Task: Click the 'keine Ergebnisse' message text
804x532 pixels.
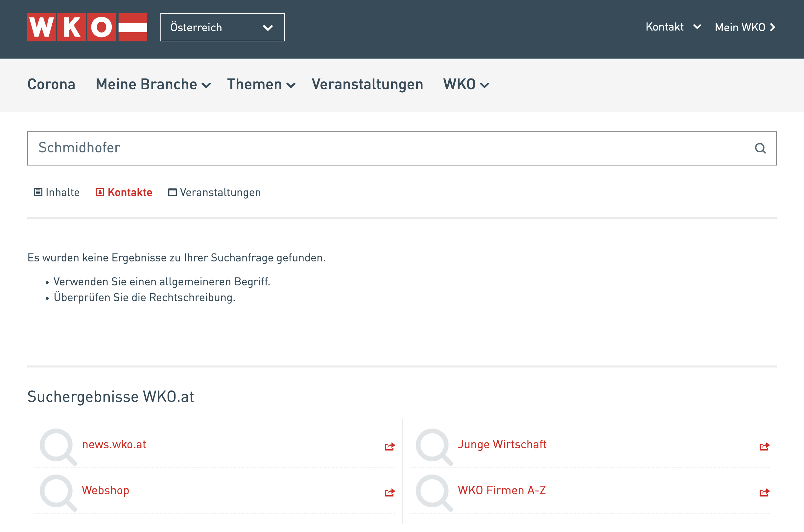Action: (x=177, y=258)
